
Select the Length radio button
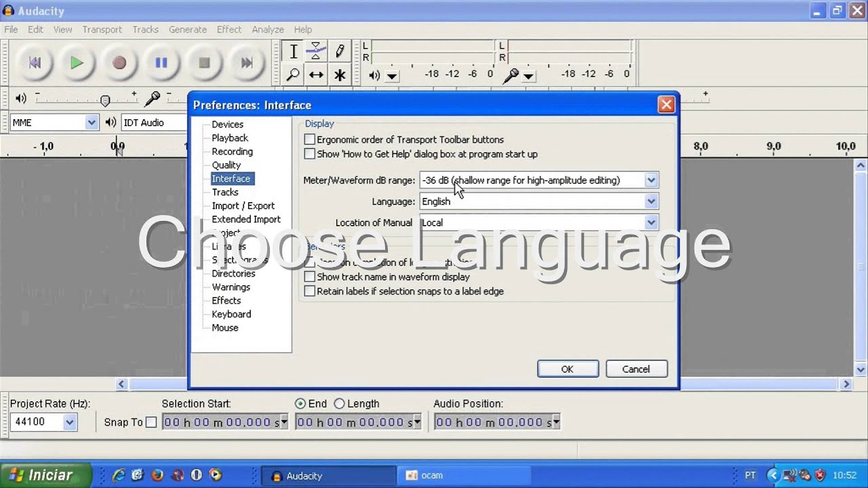pos(339,403)
